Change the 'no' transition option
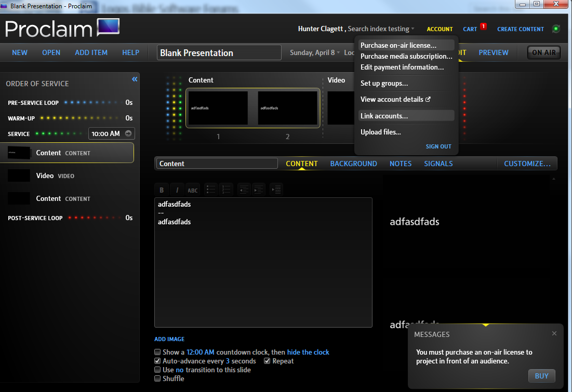The image size is (572, 392). [179, 370]
